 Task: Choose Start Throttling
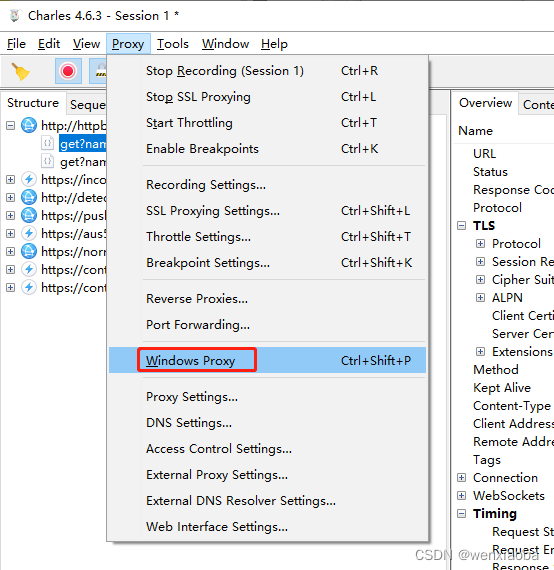[x=267, y=123]
